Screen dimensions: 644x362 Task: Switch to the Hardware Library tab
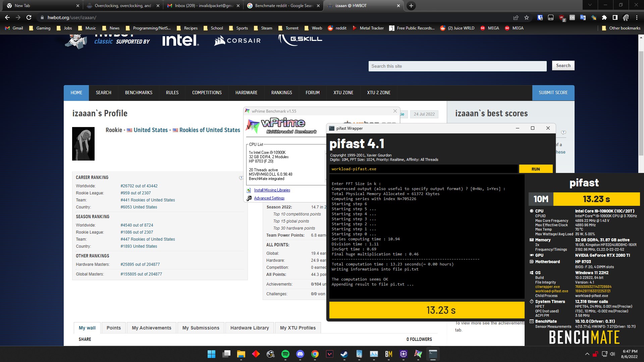250,328
